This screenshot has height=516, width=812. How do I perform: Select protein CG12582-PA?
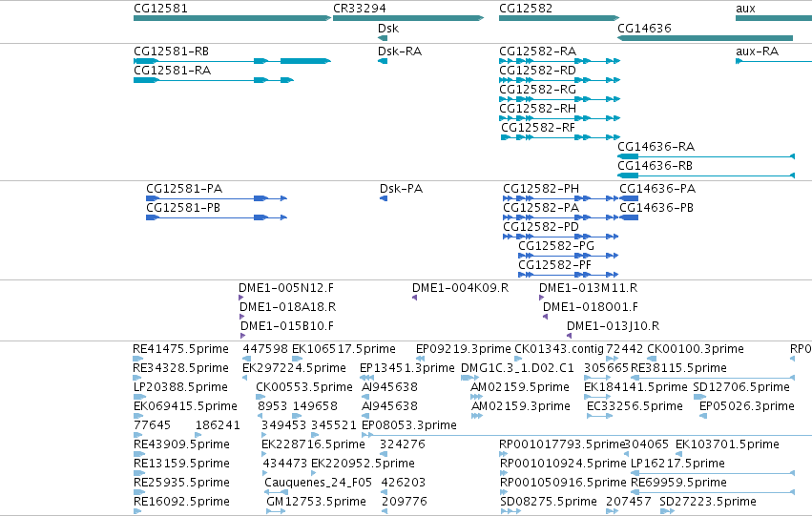[x=560, y=217]
